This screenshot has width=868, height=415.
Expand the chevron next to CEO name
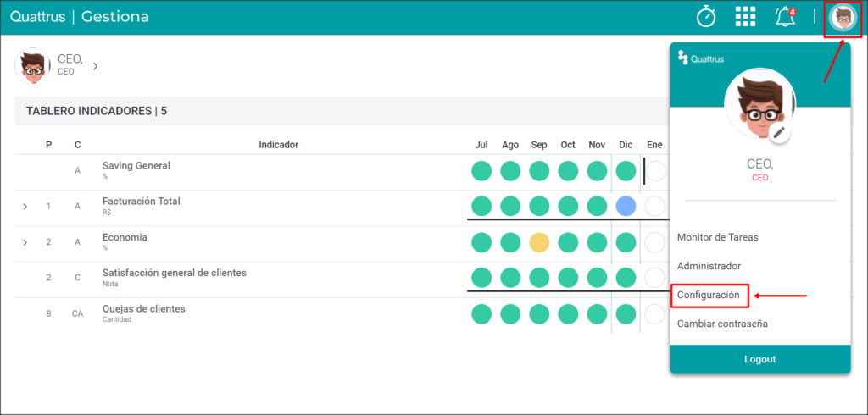tap(95, 66)
